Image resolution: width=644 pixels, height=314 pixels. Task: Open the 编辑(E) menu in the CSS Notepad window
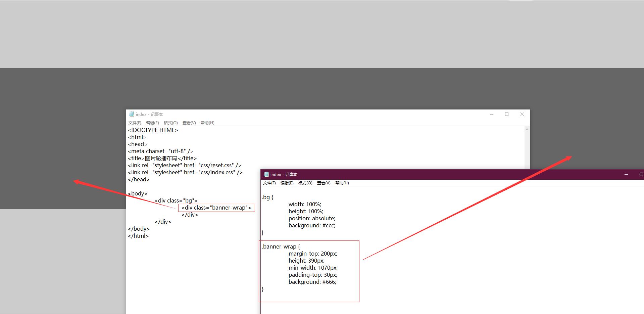287,183
